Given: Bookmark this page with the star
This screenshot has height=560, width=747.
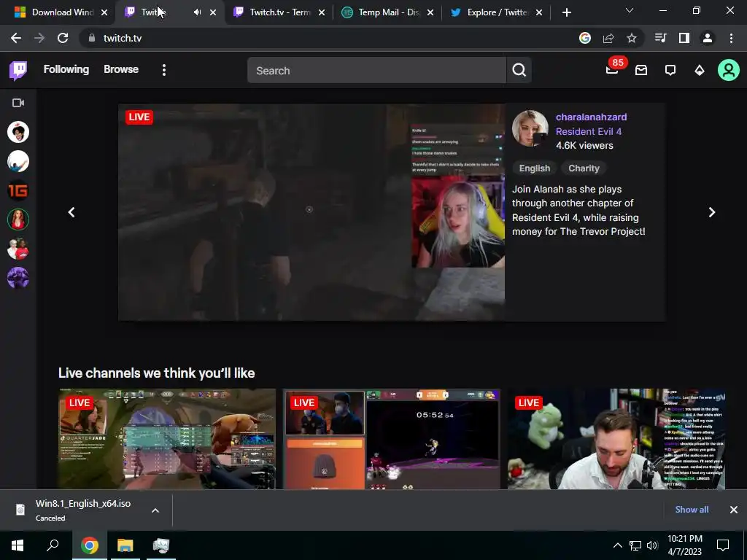Looking at the screenshot, I should tap(632, 38).
